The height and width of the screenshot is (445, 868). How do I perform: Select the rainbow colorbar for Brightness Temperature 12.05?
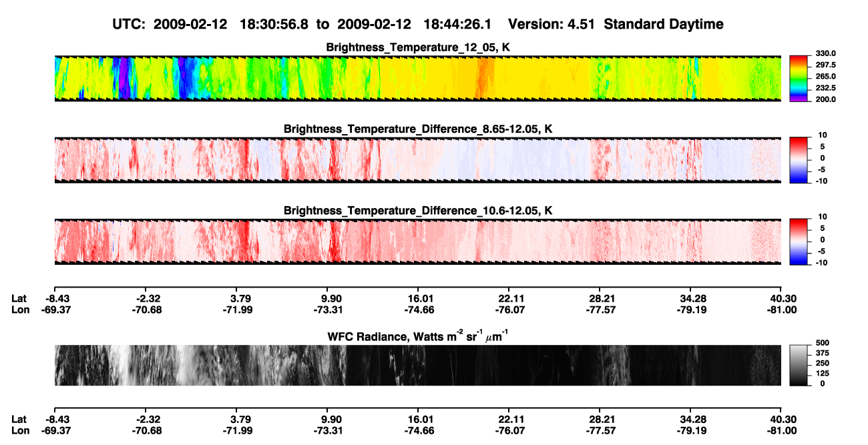[799, 78]
